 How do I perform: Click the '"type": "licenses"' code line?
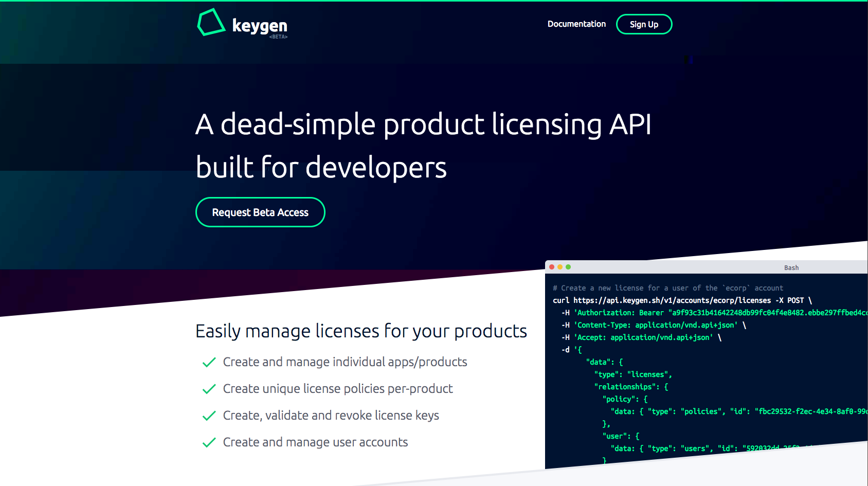coord(633,374)
